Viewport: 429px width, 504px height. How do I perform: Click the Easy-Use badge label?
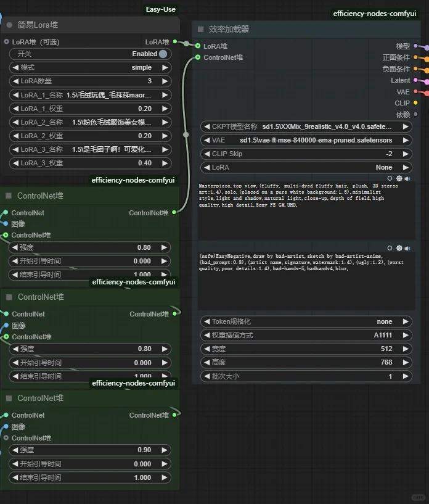click(x=160, y=9)
